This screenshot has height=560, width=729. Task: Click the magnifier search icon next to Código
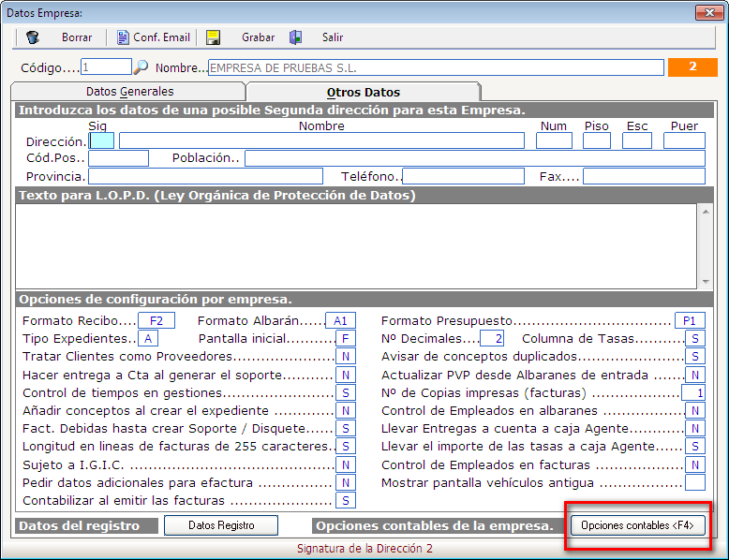click(141, 67)
